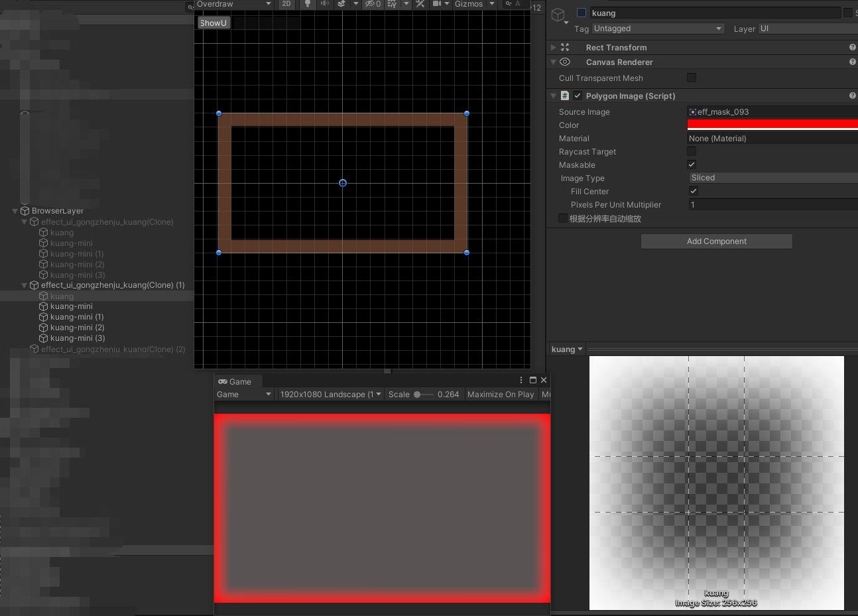Uncheck the Fill Center checkbox

[694, 191]
